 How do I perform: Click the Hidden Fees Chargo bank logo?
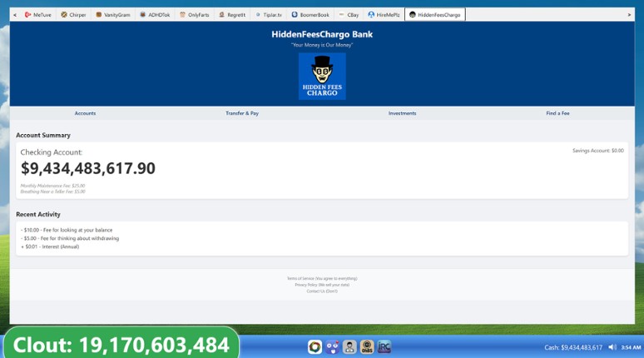322,76
